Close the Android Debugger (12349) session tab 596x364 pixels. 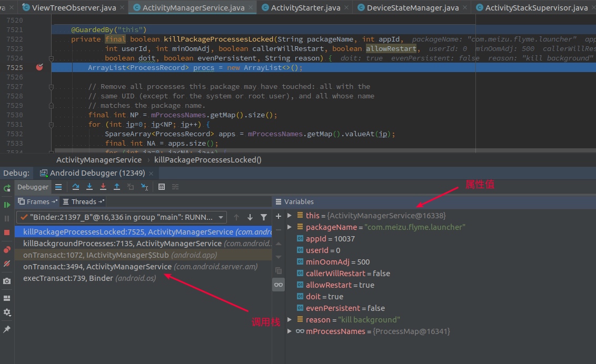(x=151, y=173)
